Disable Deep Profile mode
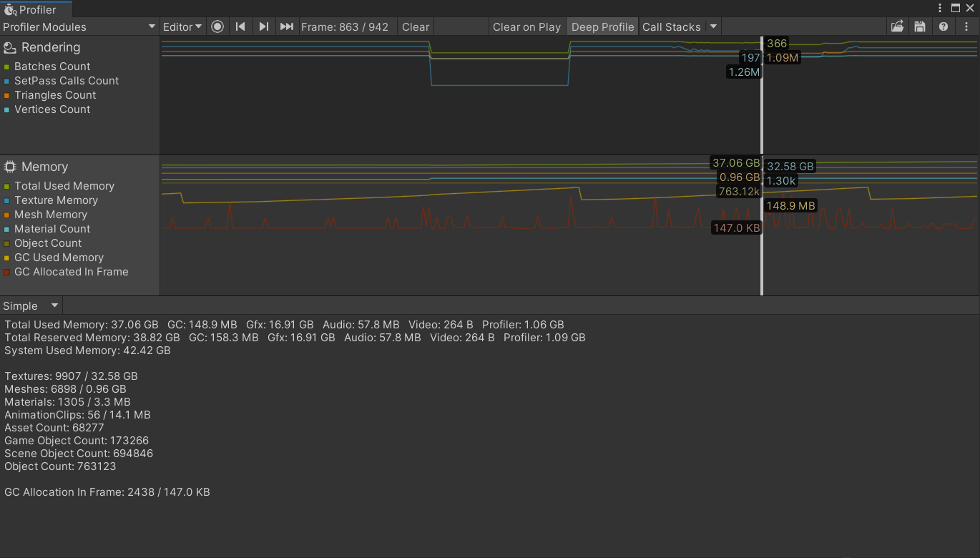980x558 pixels. pos(602,26)
